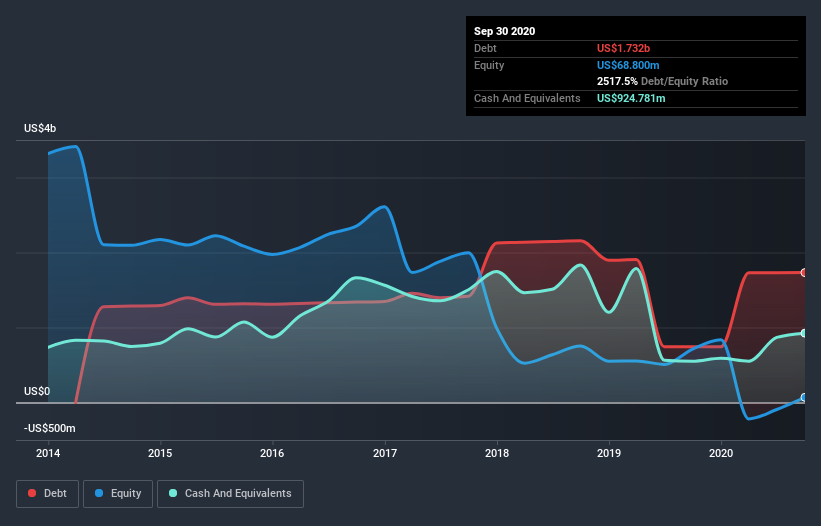821x526 pixels.
Task: Click the 2014 x-axis label
Action: [48, 453]
